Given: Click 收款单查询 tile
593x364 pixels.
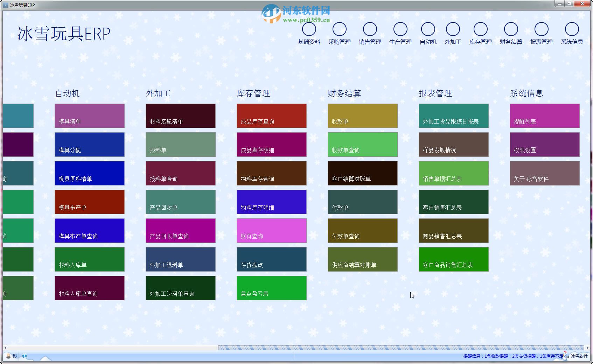Looking at the screenshot, I should coord(363,145).
